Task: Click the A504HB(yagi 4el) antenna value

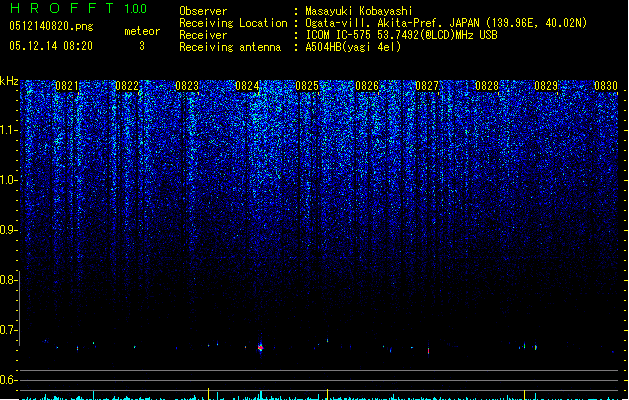Action: point(353,47)
